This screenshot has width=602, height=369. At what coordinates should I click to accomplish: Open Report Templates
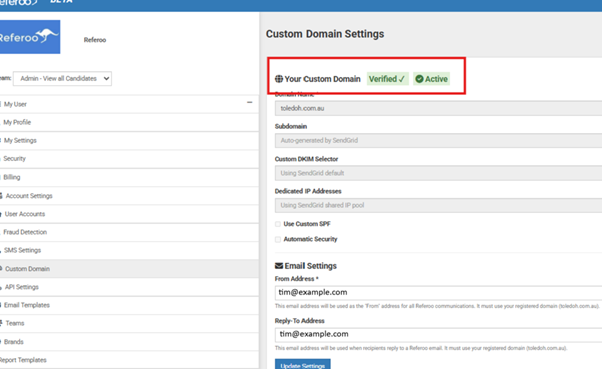[129, 360]
